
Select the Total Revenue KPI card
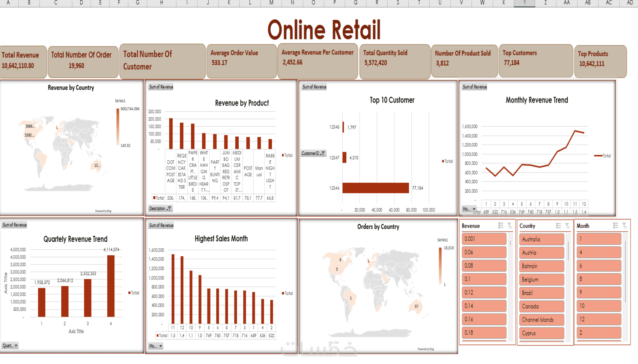pyautogui.click(x=23, y=62)
